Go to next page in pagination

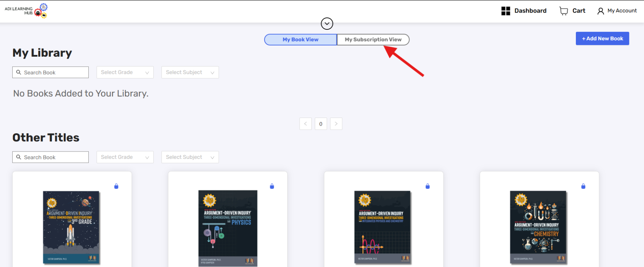coord(336,124)
